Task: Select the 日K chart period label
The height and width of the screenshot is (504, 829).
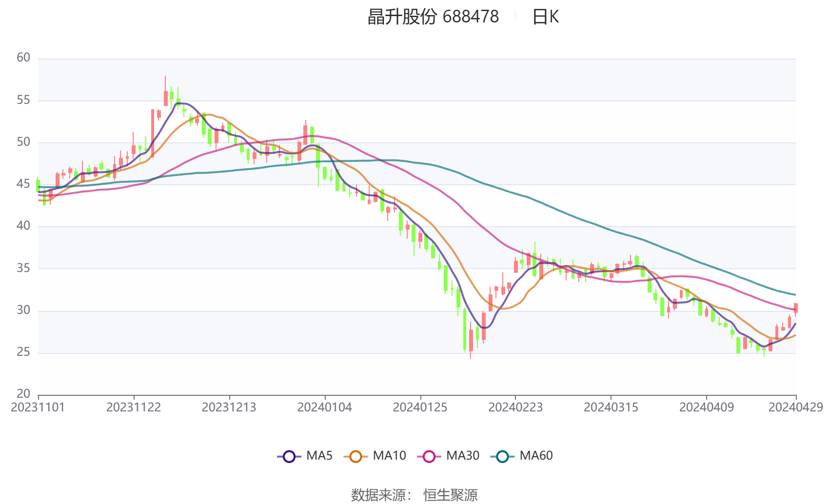Action: [x=545, y=17]
